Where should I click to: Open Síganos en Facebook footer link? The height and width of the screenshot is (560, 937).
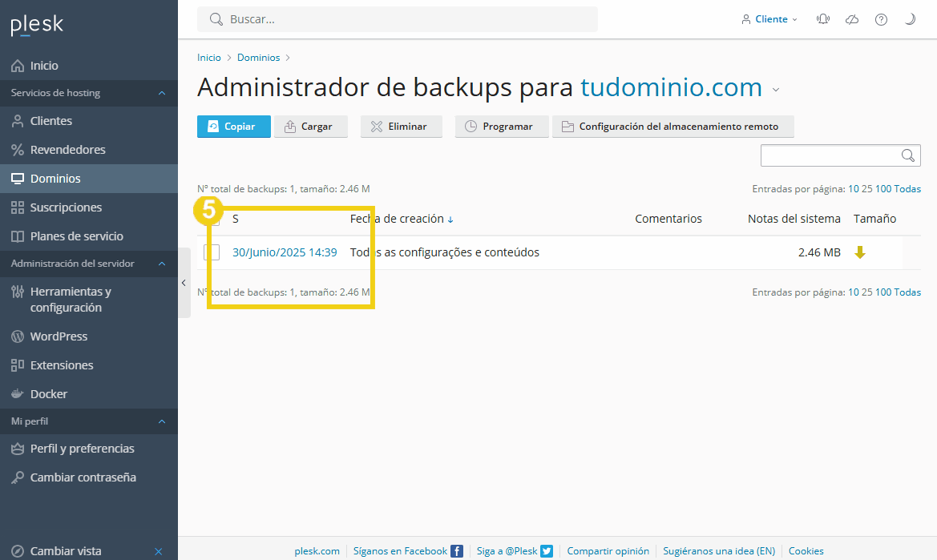pos(400,551)
